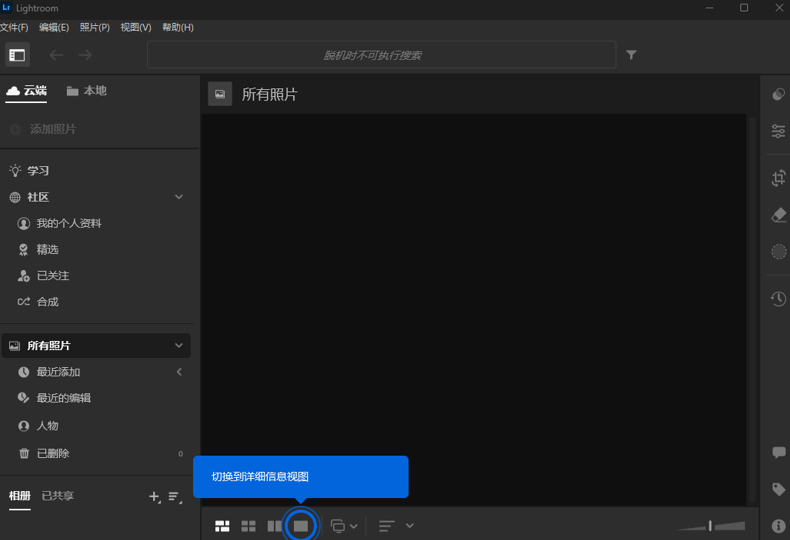Open the 文件(F) menu
Viewport: 790px width, 540px height.
tap(14, 27)
